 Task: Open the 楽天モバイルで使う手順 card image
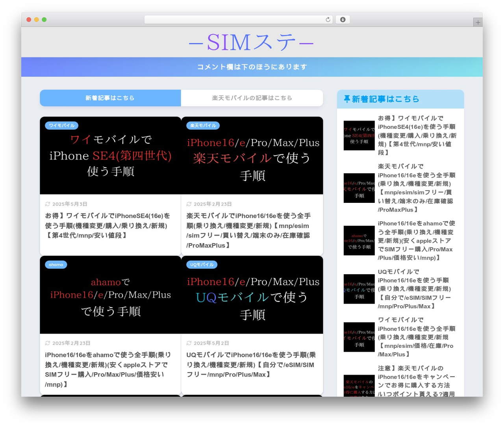252,156
